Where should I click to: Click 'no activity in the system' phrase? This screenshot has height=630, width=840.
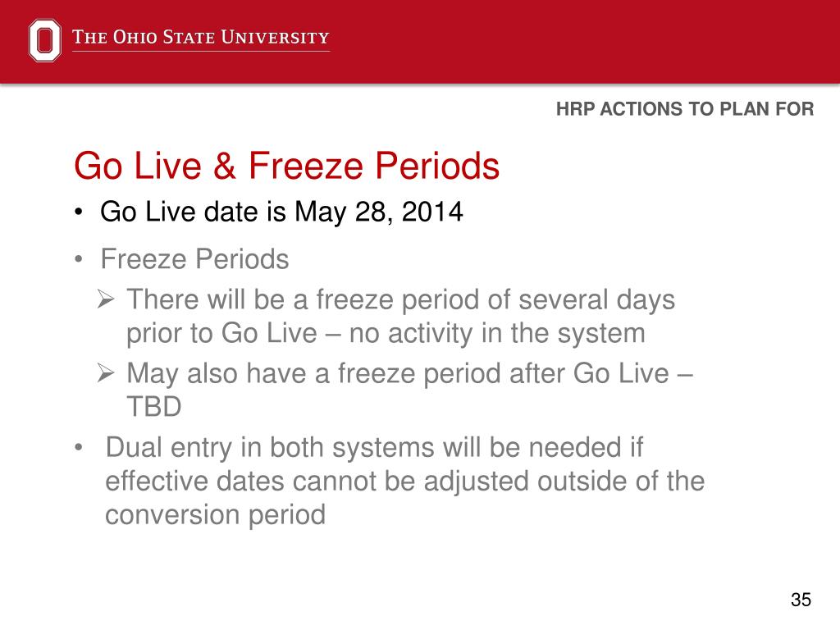(x=497, y=334)
